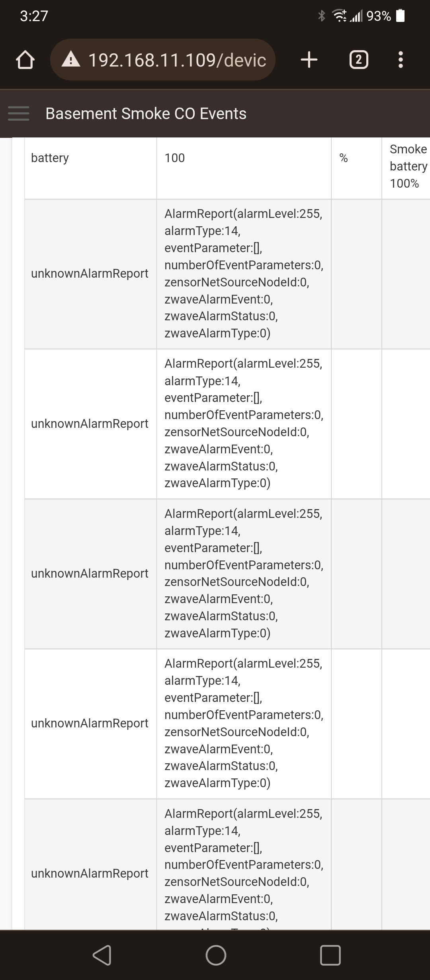Viewport: 430px width, 980px height.
Task: Tap Android back navigation button
Action: pyautogui.click(x=102, y=955)
